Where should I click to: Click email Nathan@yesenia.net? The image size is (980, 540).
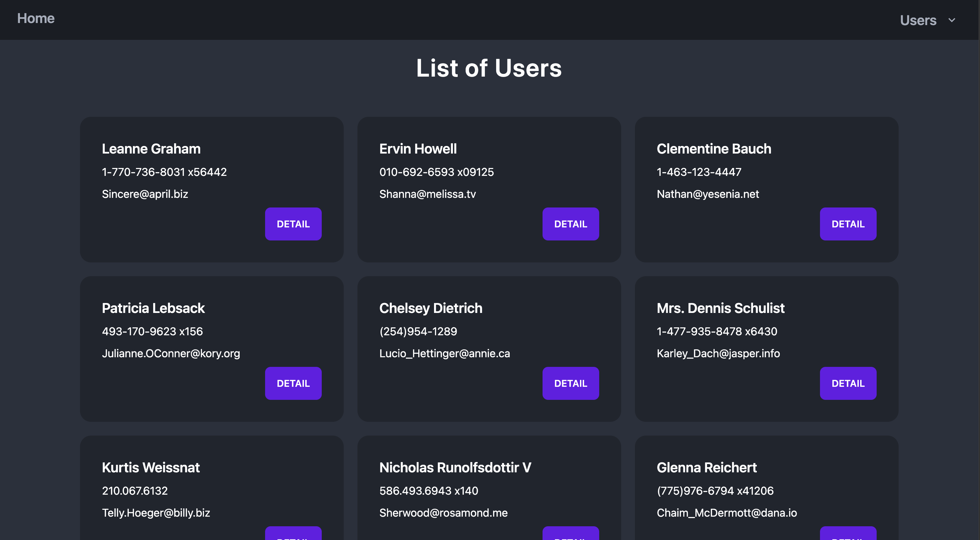708,194
